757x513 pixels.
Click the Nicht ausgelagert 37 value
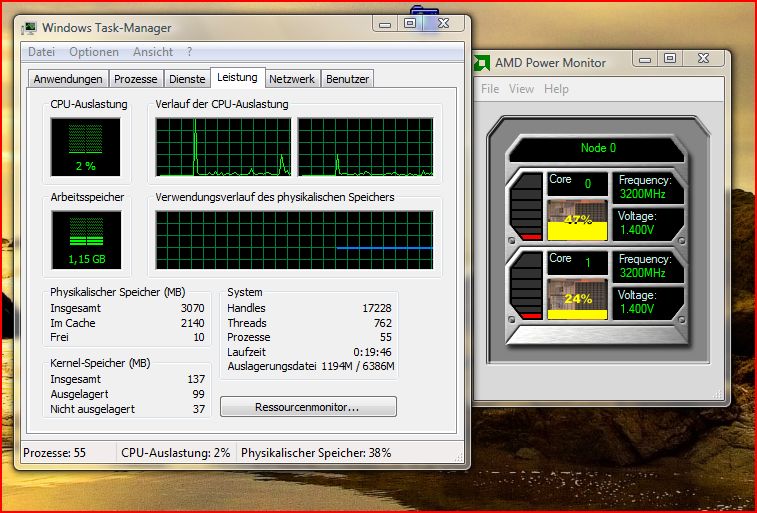pos(199,409)
